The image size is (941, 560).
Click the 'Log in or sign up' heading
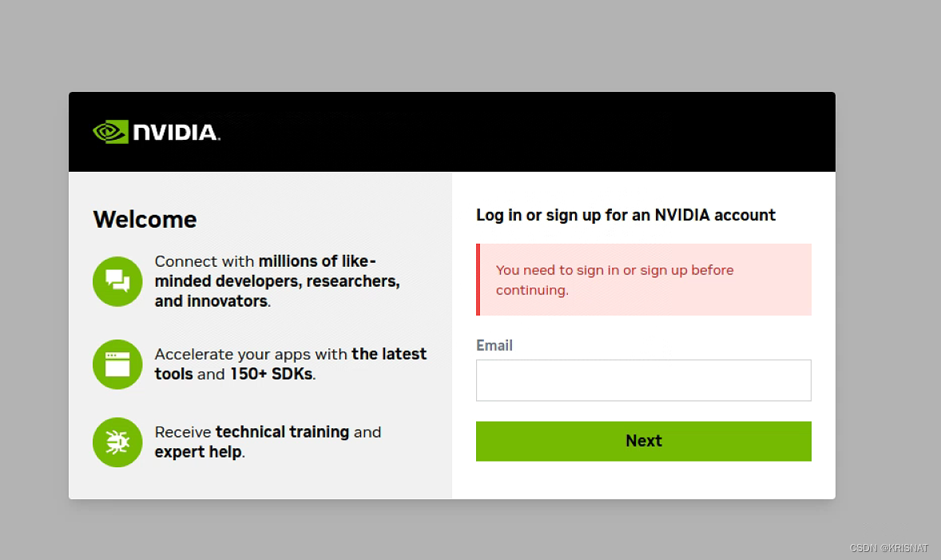625,215
